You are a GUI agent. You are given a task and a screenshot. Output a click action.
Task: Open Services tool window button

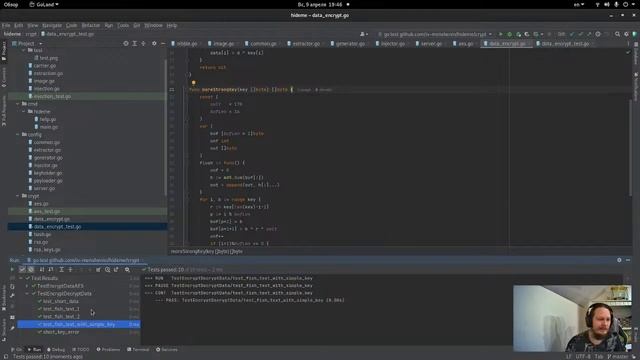[x=167, y=350]
